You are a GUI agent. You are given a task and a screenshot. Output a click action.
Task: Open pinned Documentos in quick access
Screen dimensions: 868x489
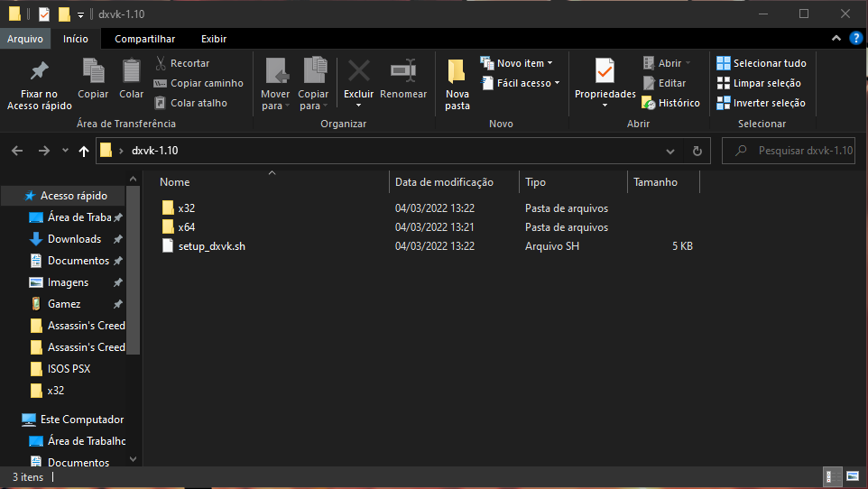coord(75,260)
